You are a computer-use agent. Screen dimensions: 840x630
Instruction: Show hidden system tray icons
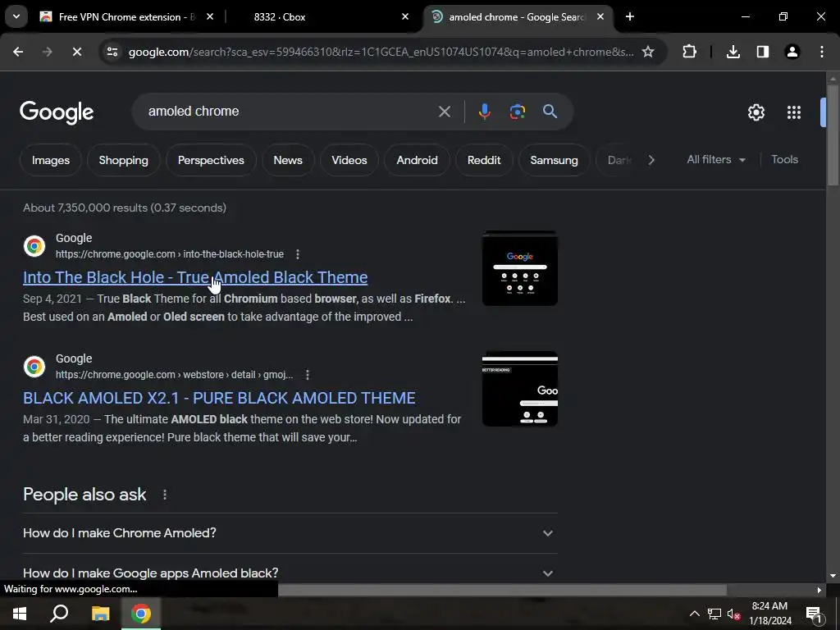[694, 614]
